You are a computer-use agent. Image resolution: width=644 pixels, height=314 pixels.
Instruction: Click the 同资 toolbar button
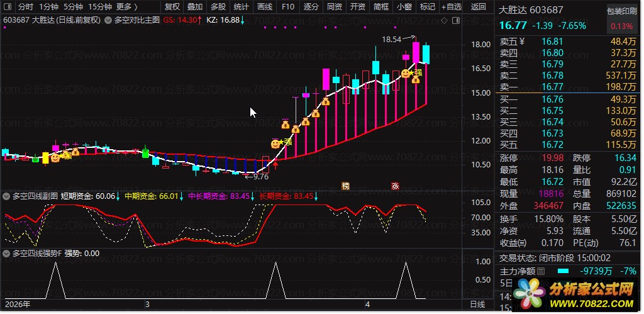pos(335,6)
